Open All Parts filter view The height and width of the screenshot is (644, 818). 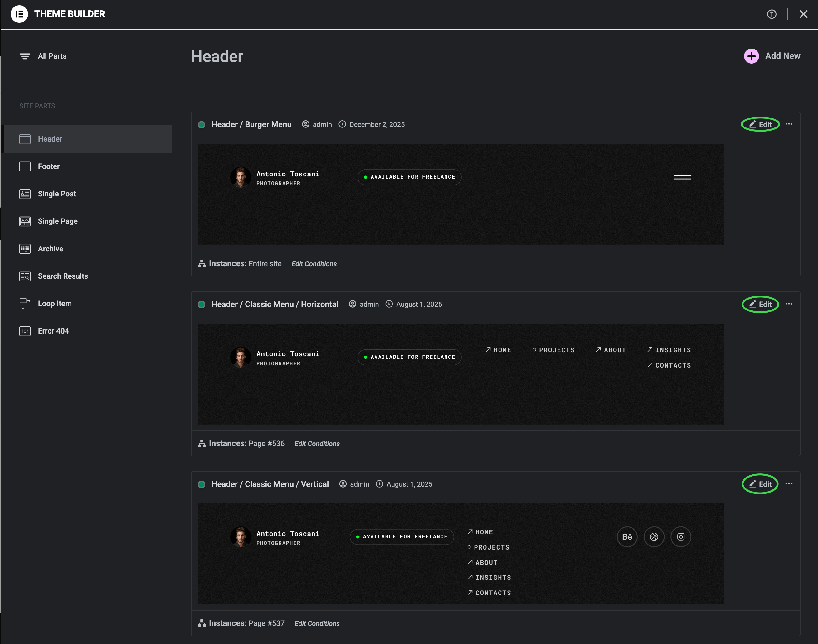pos(52,56)
